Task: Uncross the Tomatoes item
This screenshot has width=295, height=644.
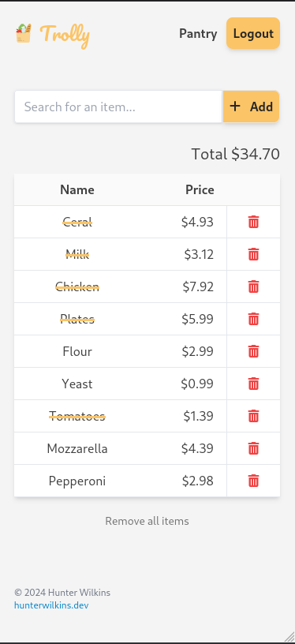Action: (77, 416)
